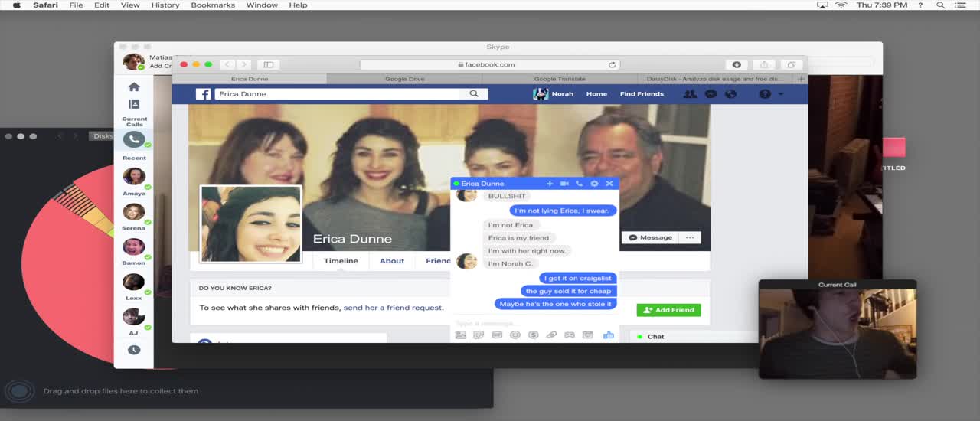Start video call in chat window
980x421 pixels.
pyautogui.click(x=564, y=184)
